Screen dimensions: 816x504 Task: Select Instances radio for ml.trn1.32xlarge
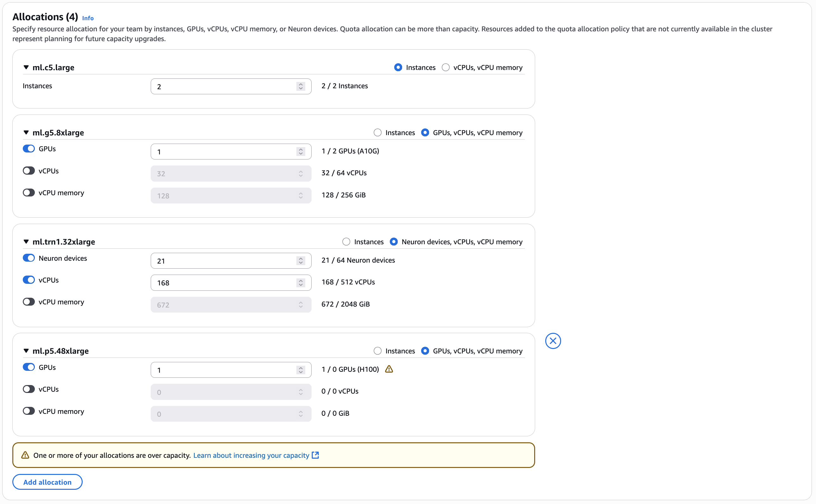tap(346, 242)
